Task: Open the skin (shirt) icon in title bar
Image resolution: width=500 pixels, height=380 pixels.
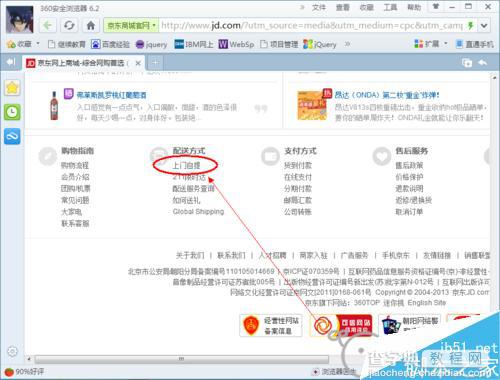Action: [436, 6]
